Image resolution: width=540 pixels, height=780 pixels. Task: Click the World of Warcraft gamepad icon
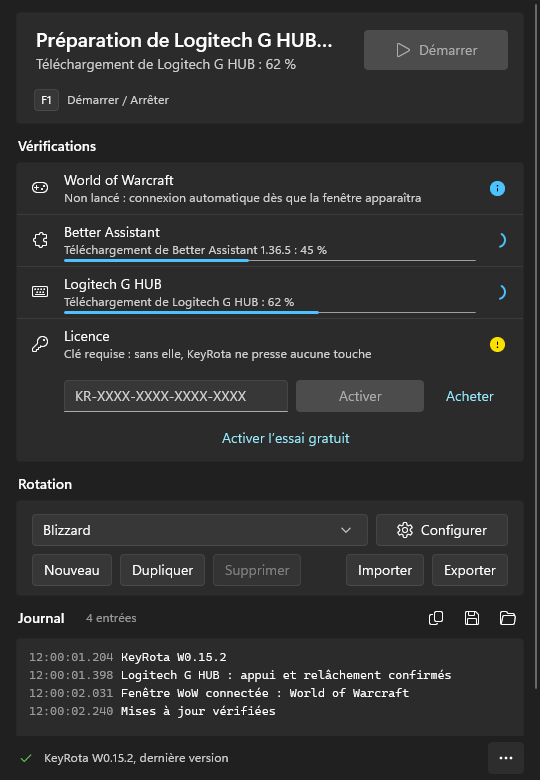[x=40, y=188]
